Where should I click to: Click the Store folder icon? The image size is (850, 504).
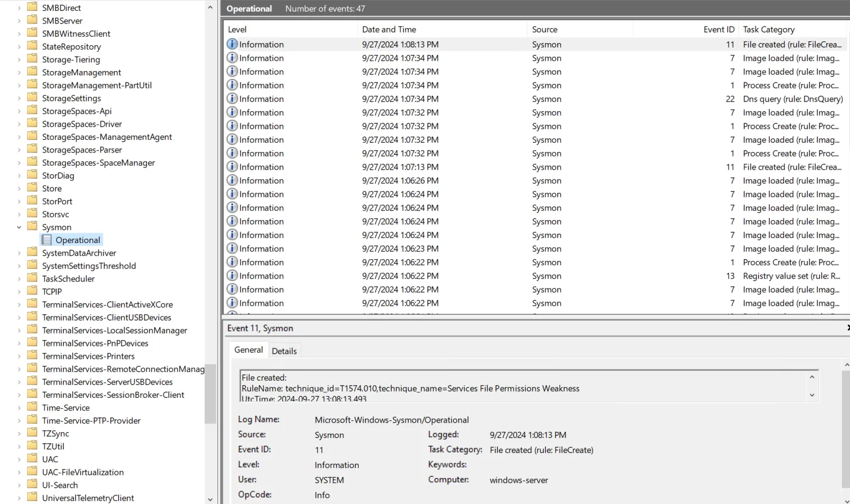tap(33, 188)
